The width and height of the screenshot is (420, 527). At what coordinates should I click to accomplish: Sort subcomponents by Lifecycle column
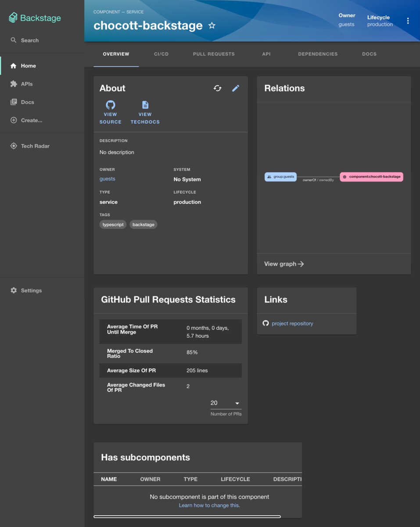235,479
